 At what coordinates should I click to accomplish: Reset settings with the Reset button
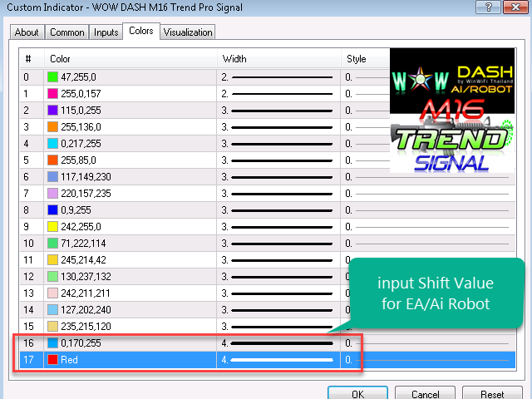point(492,394)
